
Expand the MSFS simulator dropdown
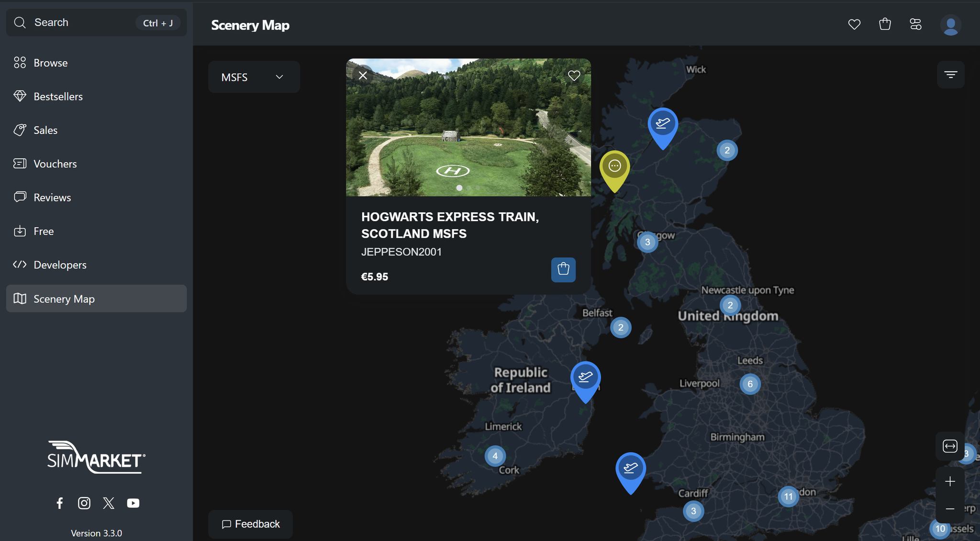coord(254,77)
